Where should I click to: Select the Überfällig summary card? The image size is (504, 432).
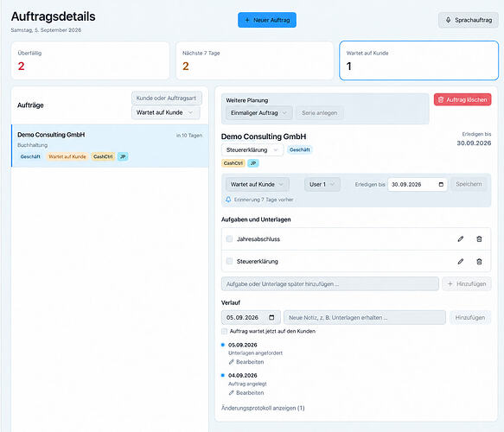coord(90,60)
